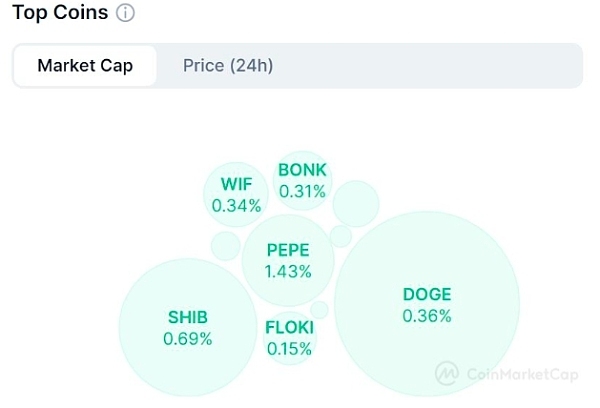The width and height of the screenshot is (600, 408).
Task: Open the Price (24h) tab
Action: pos(228,66)
